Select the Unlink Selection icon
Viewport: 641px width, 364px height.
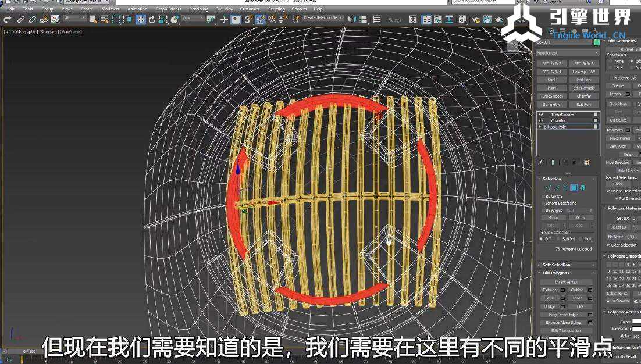(32, 19)
